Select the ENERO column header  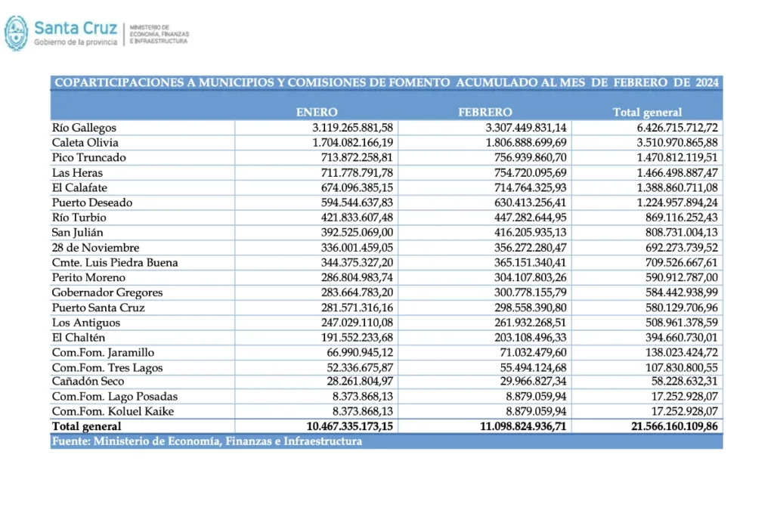(x=317, y=112)
